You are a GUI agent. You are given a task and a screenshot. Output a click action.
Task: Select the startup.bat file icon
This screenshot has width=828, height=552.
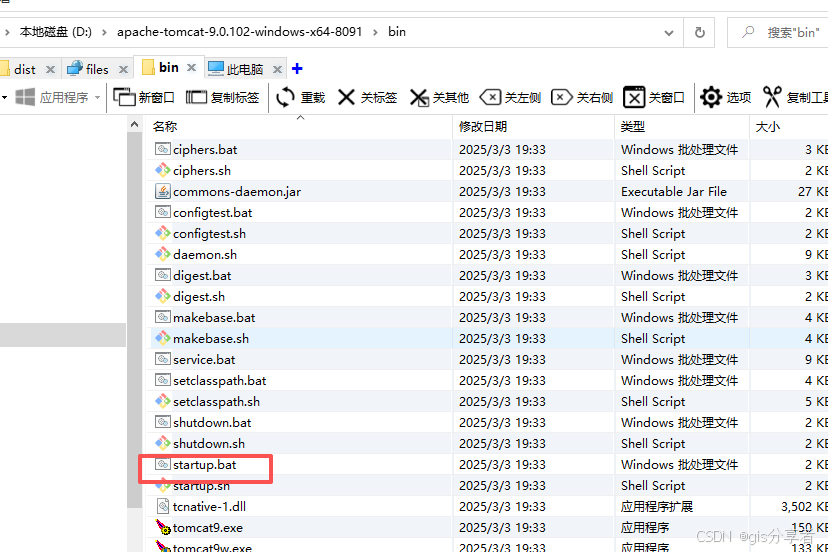point(163,464)
